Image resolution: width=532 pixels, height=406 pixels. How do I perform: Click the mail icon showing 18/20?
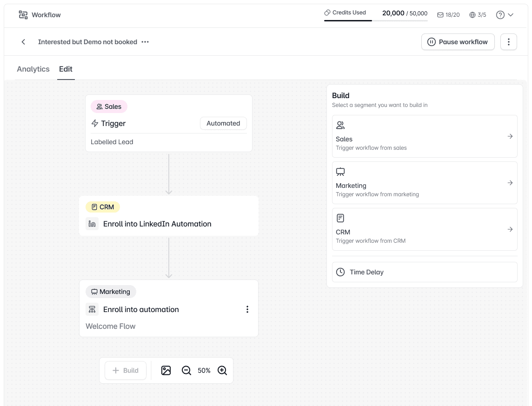click(440, 15)
